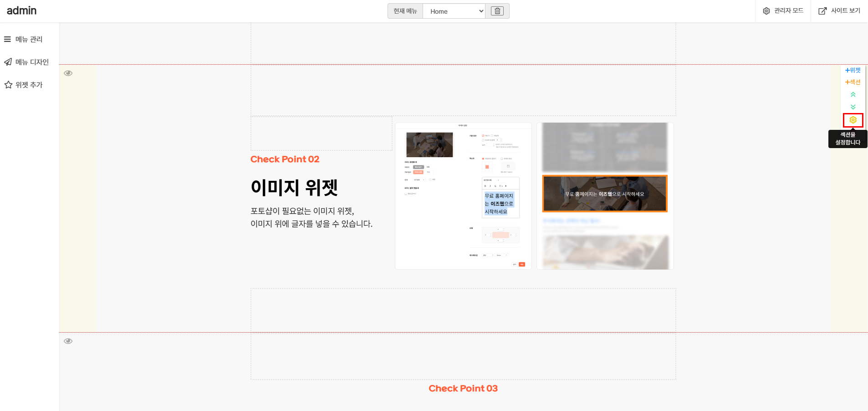
Task: Click the blurred preview image with orange banner
Action: point(605,196)
